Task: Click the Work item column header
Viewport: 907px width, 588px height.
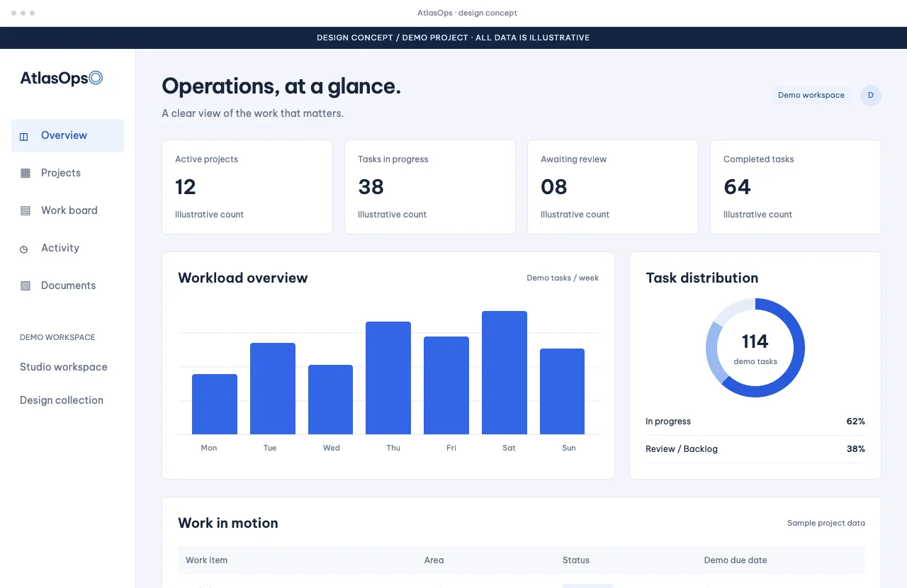Action: pos(207,560)
